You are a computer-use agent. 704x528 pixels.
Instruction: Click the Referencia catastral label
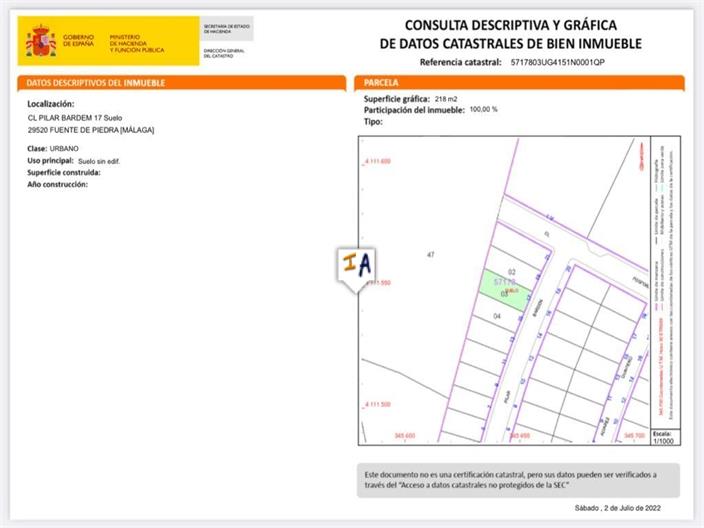pos(461,62)
